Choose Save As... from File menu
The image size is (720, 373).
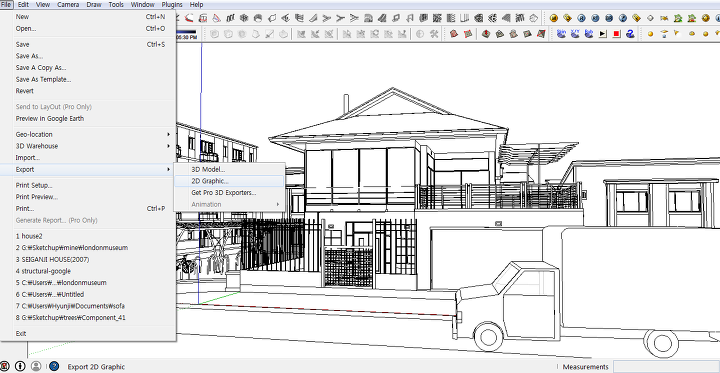pos(29,56)
